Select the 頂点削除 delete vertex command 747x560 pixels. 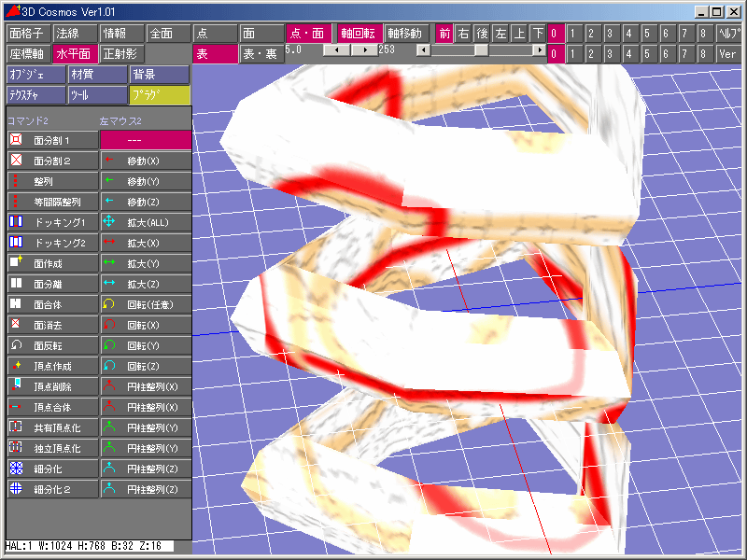(53, 386)
